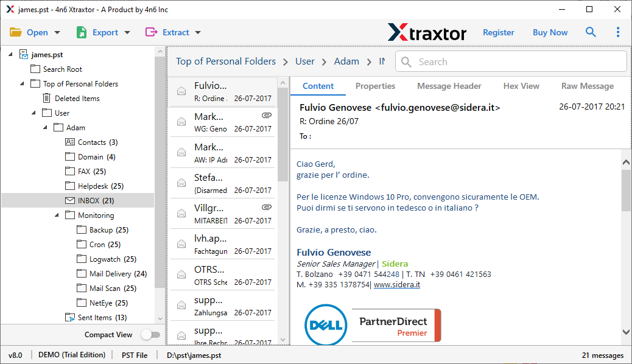The height and width of the screenshot is (364, 632).
Task: Select Contacts using its address book icon
Action: click(69, 142)
